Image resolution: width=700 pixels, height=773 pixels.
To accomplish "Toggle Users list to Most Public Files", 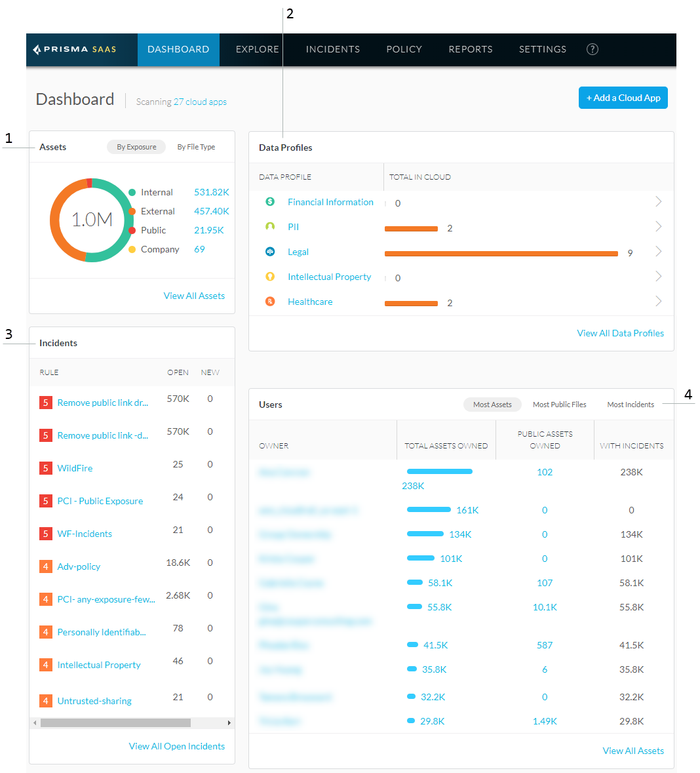I will point(559,405).
